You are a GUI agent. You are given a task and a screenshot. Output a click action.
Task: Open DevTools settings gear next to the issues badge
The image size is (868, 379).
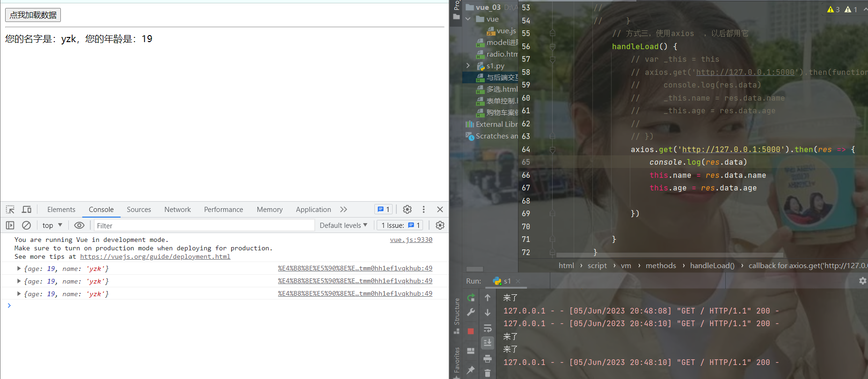(407, 210)
